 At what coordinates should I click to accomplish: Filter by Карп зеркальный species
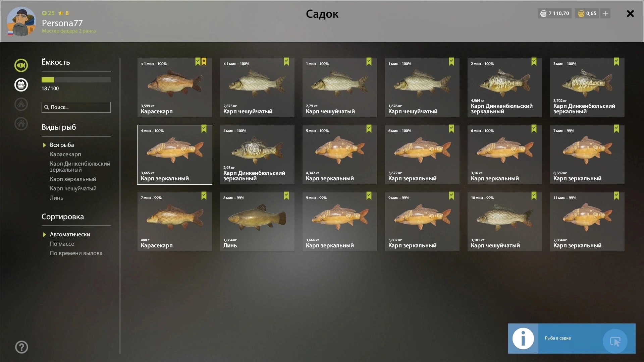pyautogui.click(x=73, y=179)
